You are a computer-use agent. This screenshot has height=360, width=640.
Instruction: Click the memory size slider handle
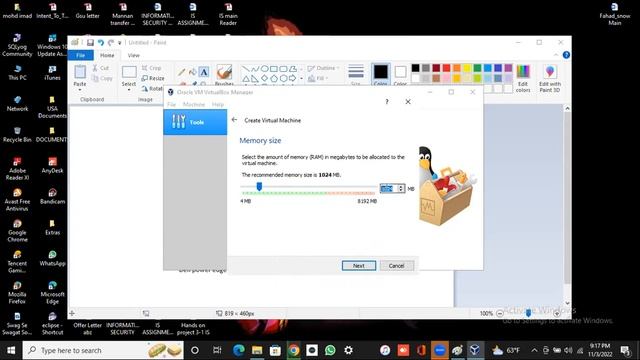tap(259, 187)
